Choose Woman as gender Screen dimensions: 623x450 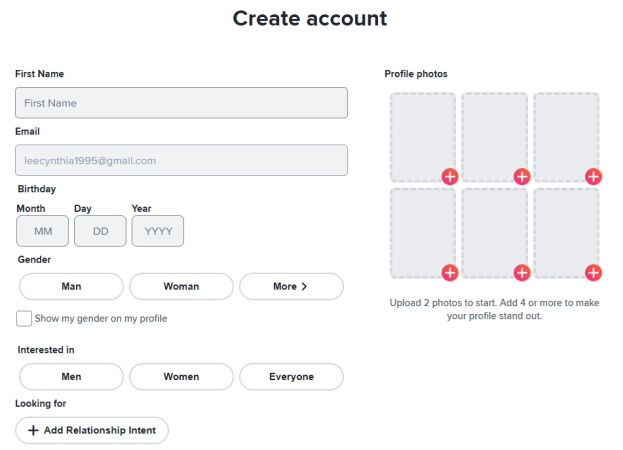[181, 286]
